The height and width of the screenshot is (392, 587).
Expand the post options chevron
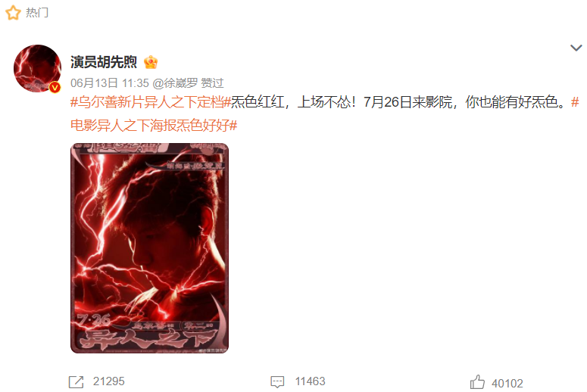pyautogui.click(x=576, y=48)
